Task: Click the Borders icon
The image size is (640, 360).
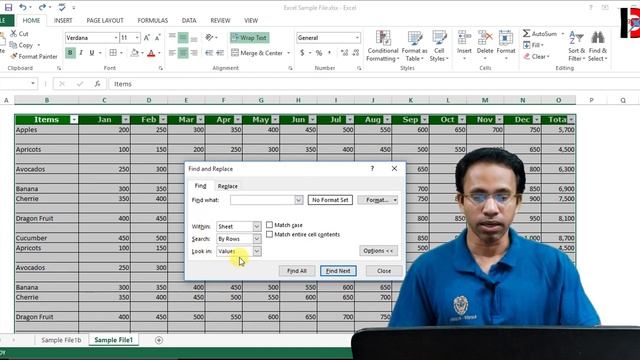Action: click(113, 53)
